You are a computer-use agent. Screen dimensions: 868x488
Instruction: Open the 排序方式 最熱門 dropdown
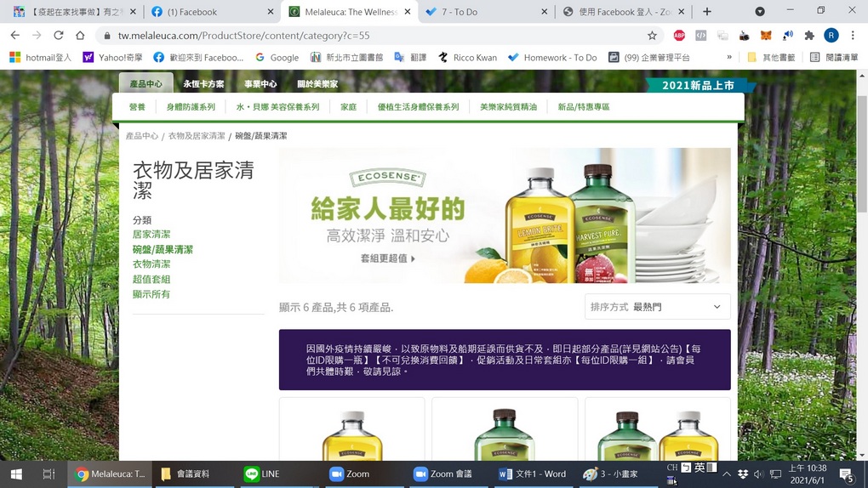click(657, 307)
